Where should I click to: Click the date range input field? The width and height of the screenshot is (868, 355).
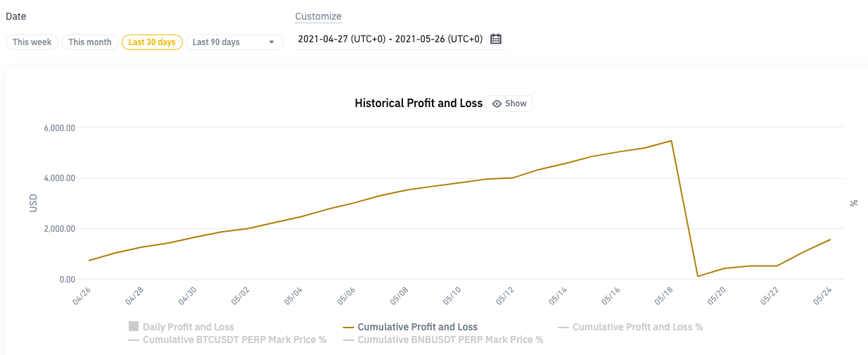(x=390, y=39)
